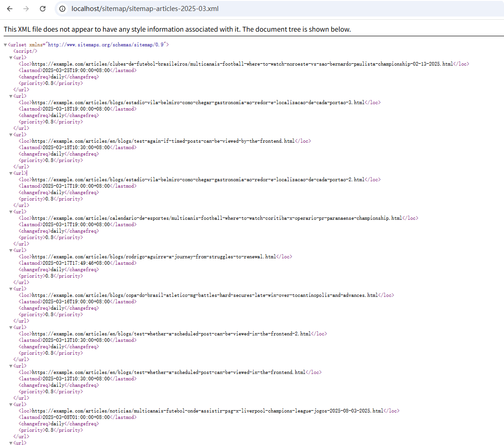The image size is (504, 446).
Task: Click the lastmod value 2025-03-18T19:00:00+08:00
Action: pos(76,109)
